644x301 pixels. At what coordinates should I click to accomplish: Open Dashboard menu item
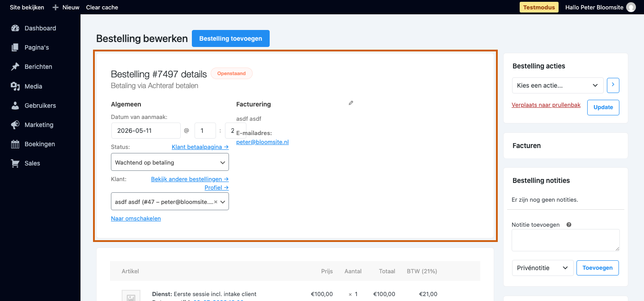tap(40, 28)
